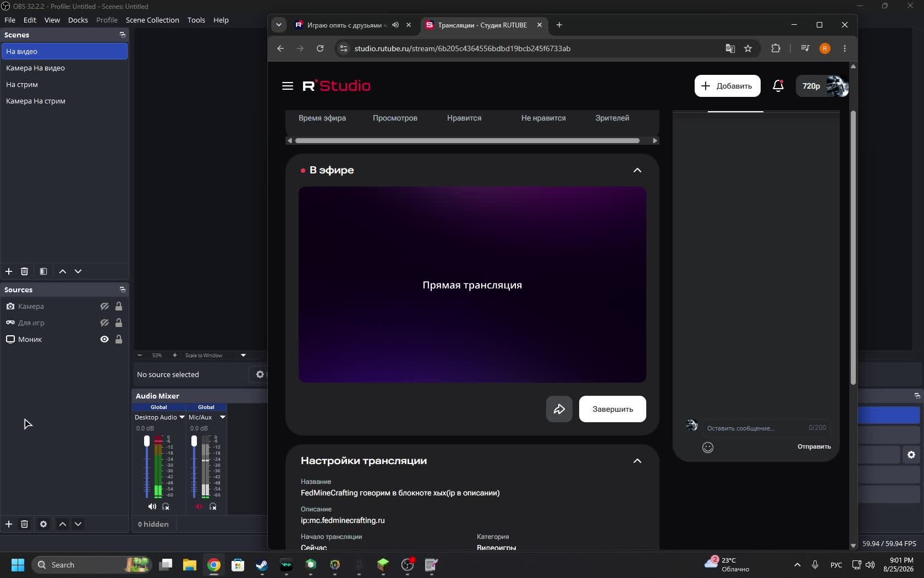Viewport: 924px width, 578px height.
Task: Move scene down in Scenes toolbar
Action: (78, 271)
